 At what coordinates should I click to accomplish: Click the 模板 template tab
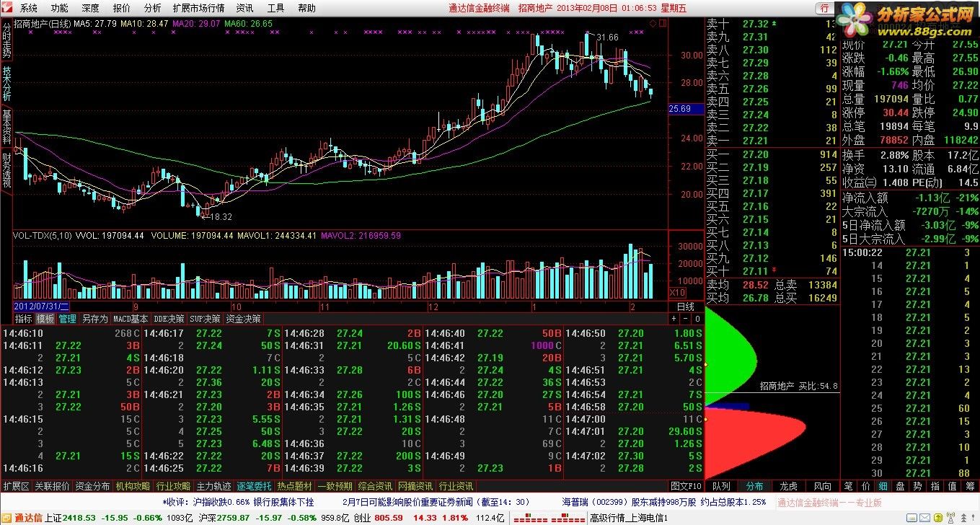(45, 319)
